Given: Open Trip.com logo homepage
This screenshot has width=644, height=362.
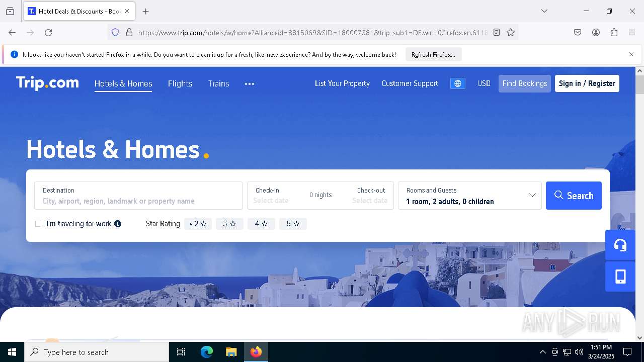Looking at the screenshot, I should [x=47, y=83].
